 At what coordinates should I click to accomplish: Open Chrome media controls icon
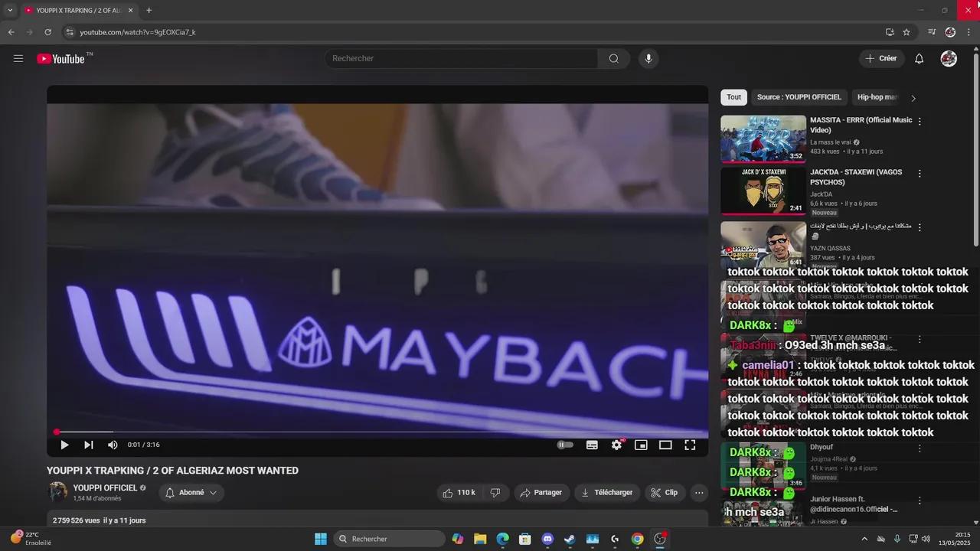point(932,32)
